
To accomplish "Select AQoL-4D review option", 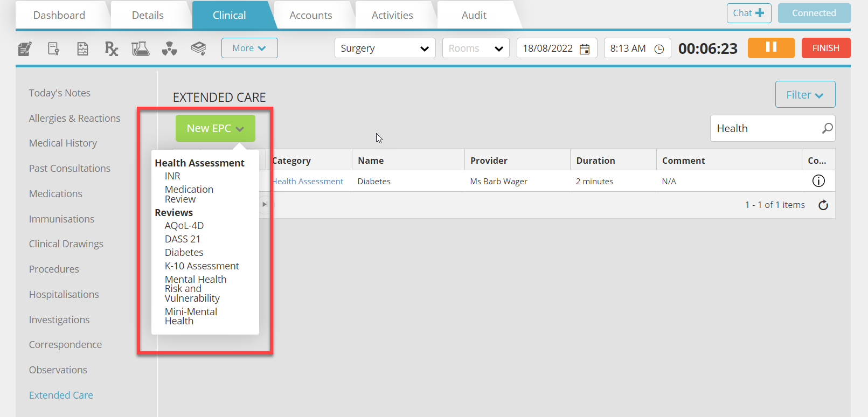I will click(x=184, y=226).
